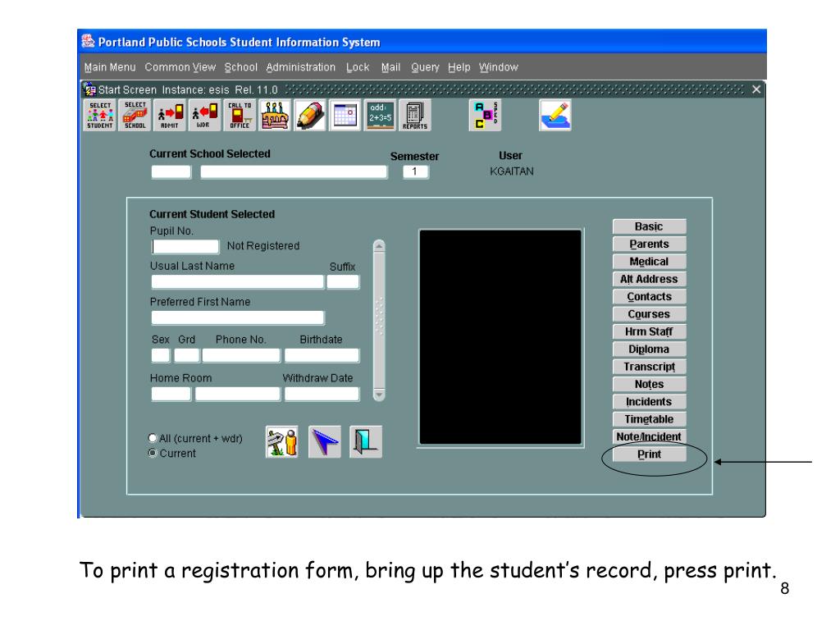Image resolution: width=840 pixels, height=630 pixels.
Task: Open the Help menu
Action: 459,67
